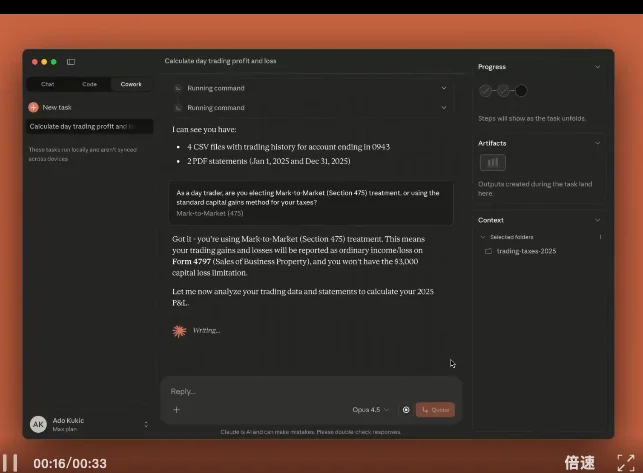Pause the video playback
This screenshot has width=643, height=473.
11,462
